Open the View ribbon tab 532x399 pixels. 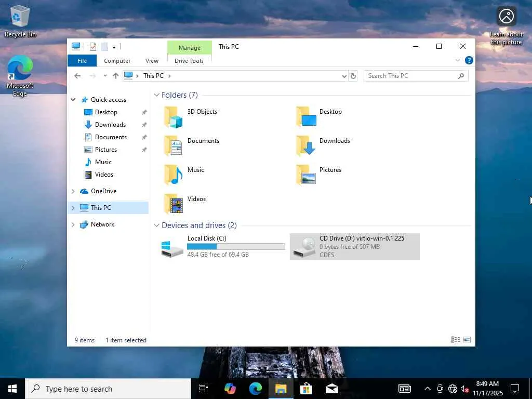(x=152, y=61)
